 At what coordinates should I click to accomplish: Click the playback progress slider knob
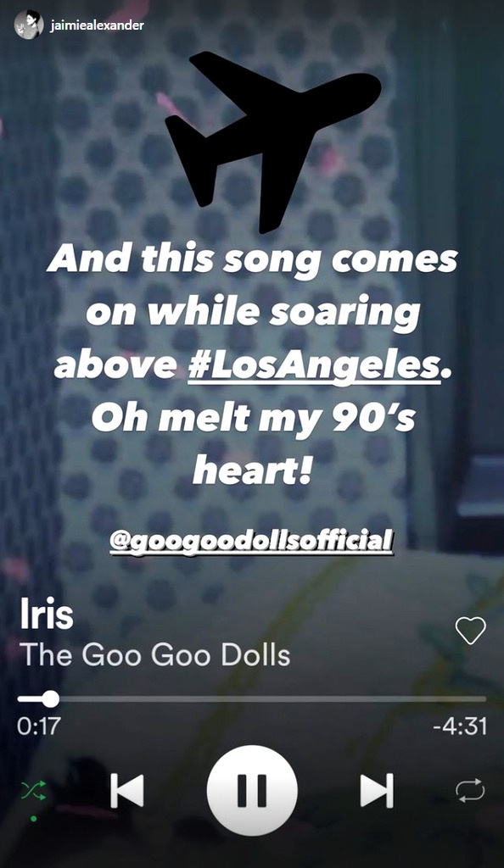(50, 698)
